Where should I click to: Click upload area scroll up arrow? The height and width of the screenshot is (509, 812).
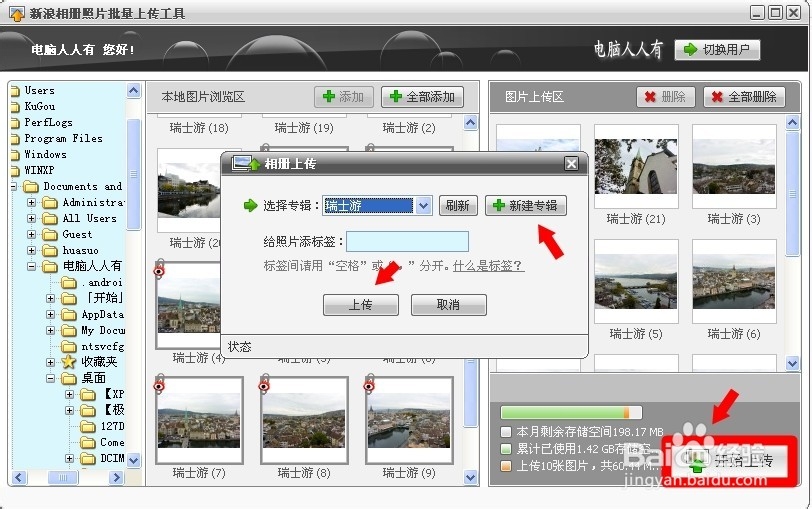[792, 123]
